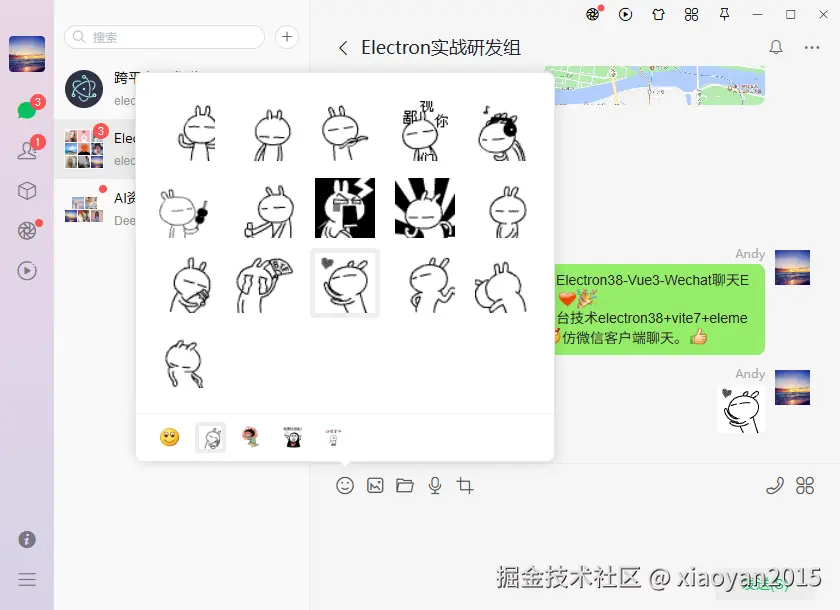Click the green Electron38-Vue3-Wechat message bubble
Viewport: 840px width, 610px height.
pos(659,309)
